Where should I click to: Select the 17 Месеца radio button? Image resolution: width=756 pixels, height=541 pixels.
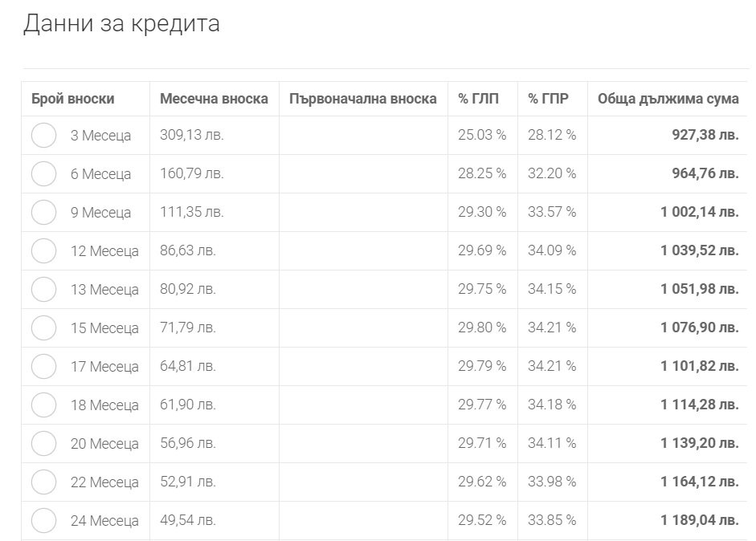click(44, 366)
